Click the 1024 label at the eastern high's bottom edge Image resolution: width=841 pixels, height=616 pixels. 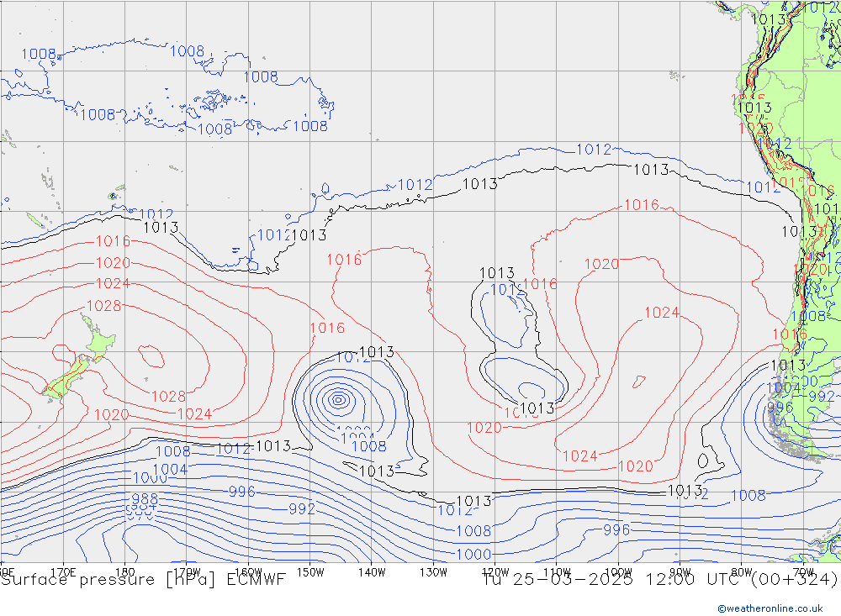point(579,455)
